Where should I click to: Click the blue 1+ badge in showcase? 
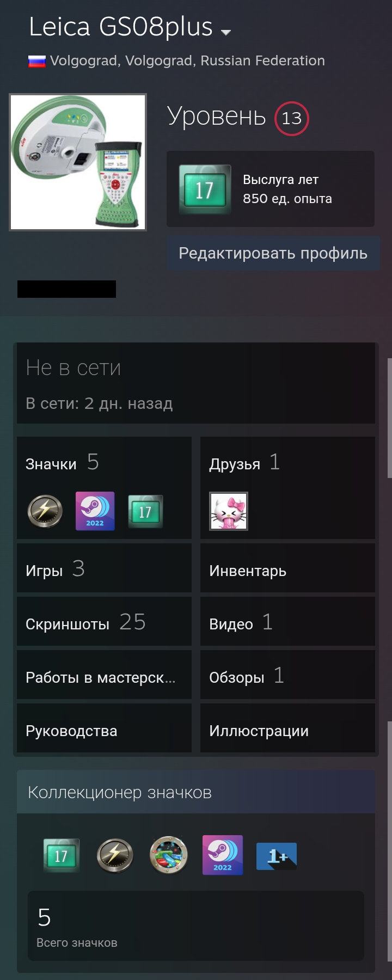277,856
